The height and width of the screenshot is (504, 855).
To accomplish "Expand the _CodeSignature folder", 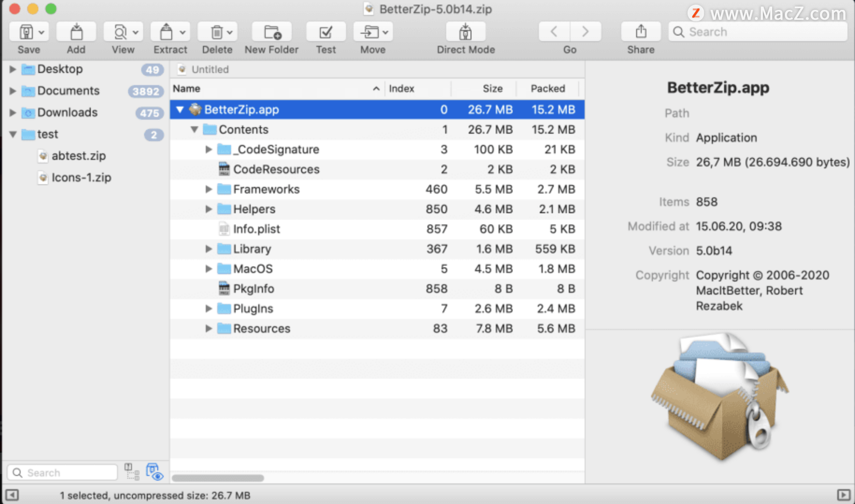I will [x=209, y=150].
